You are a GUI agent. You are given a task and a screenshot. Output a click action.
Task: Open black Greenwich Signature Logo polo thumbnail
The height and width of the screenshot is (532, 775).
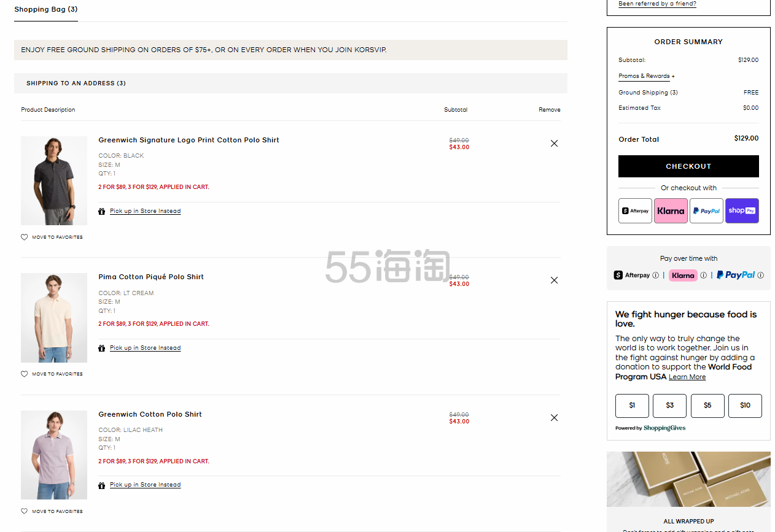pos(54,180)
